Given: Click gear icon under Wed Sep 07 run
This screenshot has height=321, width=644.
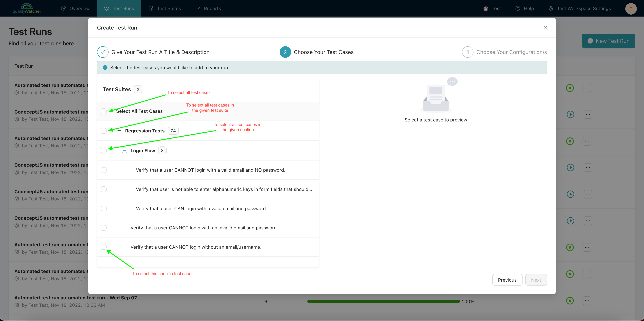Looking at the screenshot, I should click(x=17, y=305).
